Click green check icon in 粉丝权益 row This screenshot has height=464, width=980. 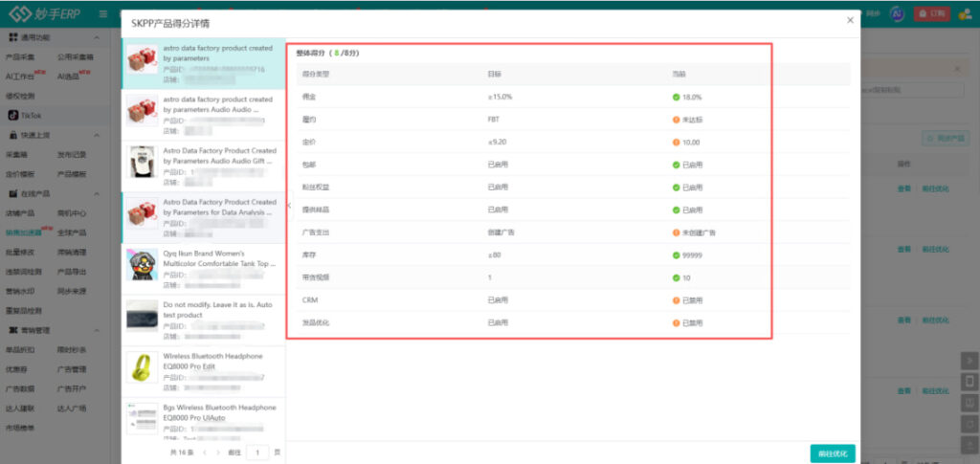676,188
